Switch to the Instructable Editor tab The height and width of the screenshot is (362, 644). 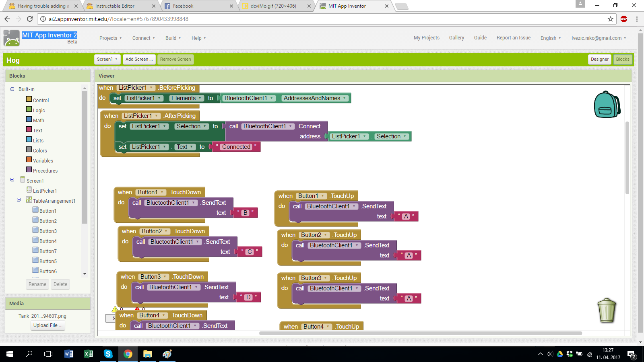click(121, 6)
